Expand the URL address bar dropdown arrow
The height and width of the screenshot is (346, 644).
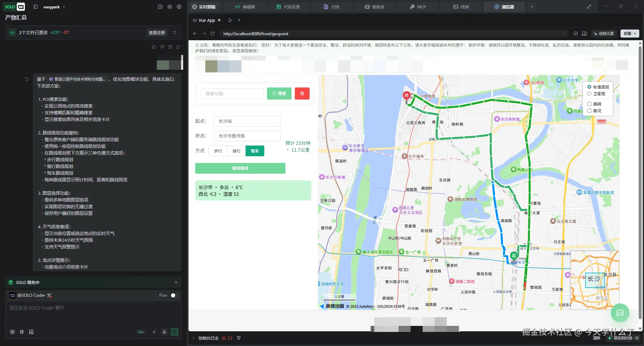click(x=563, y=34)
